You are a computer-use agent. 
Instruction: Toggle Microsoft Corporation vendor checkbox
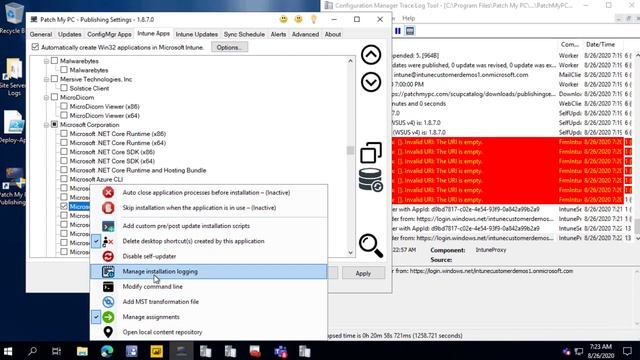click(x=55, y=124)
